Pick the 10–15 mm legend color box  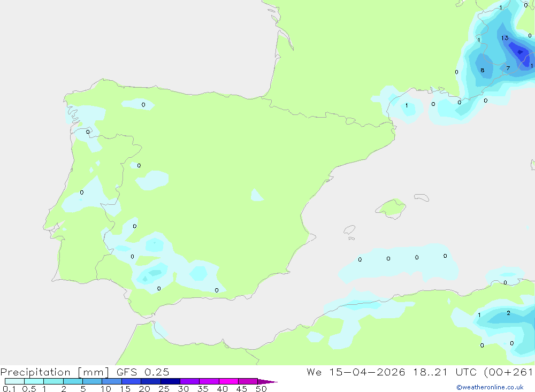[x=112, y=381]
